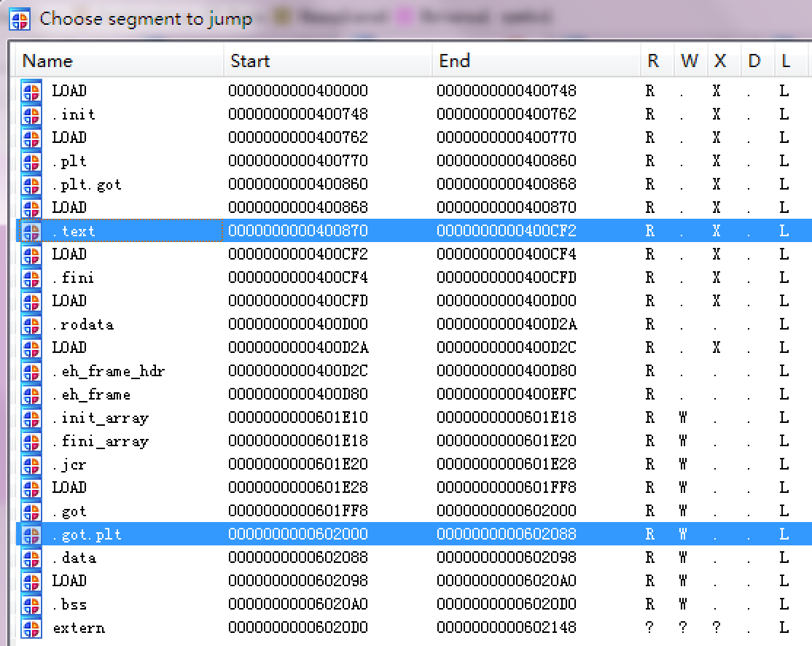Click icon of LOAD row starting at 0000000000602098
Viewport: 812px width, 646px height.
tap(31, 580)
